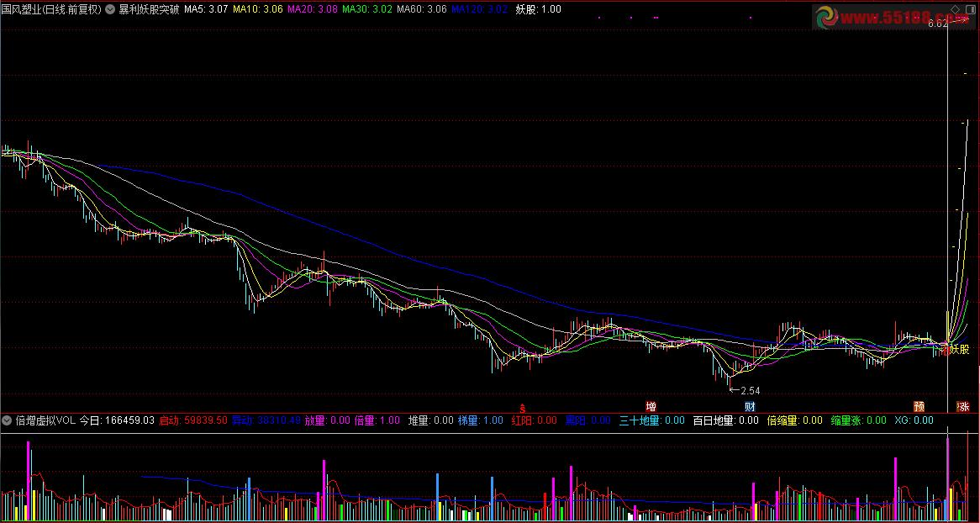Click the green MA30 legend label

pos(366,9)
